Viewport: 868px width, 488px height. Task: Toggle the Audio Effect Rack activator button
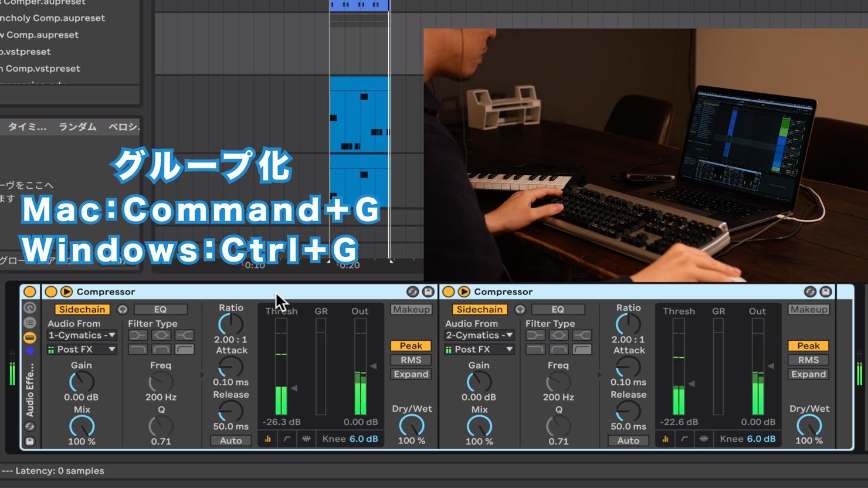click(29, 292)
